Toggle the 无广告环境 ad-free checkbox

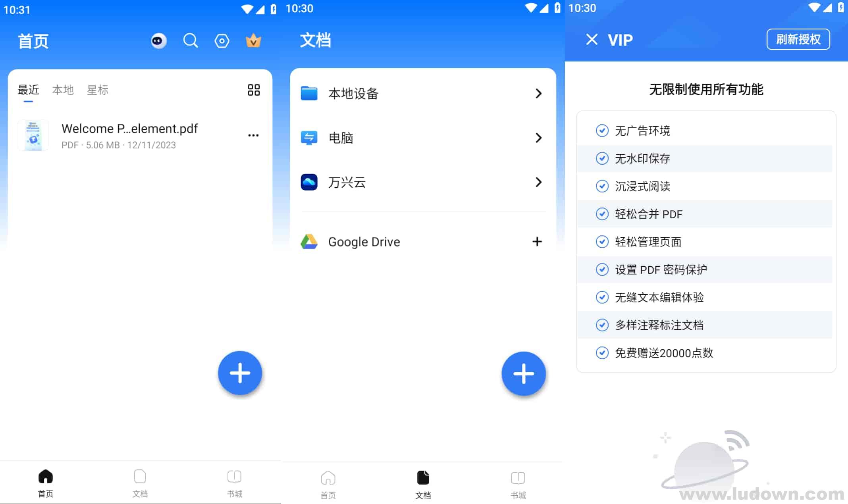pos(599,131)
